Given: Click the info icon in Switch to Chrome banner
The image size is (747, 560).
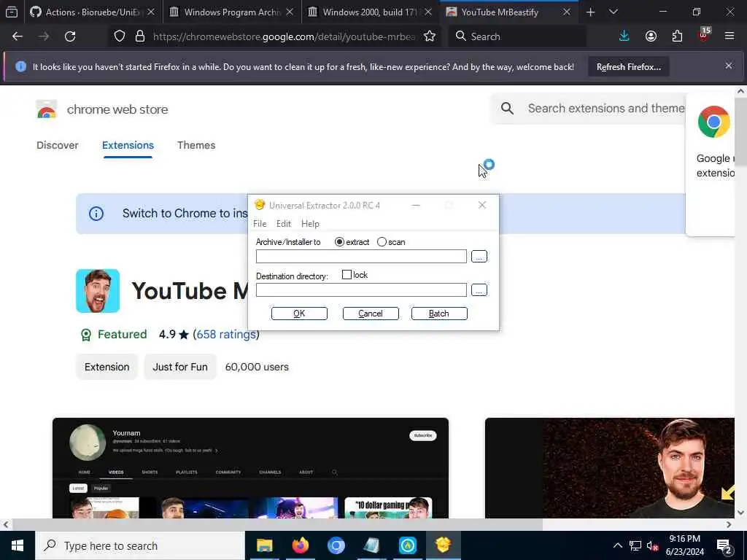Looking at the screenshot, I should pos(96,214).
